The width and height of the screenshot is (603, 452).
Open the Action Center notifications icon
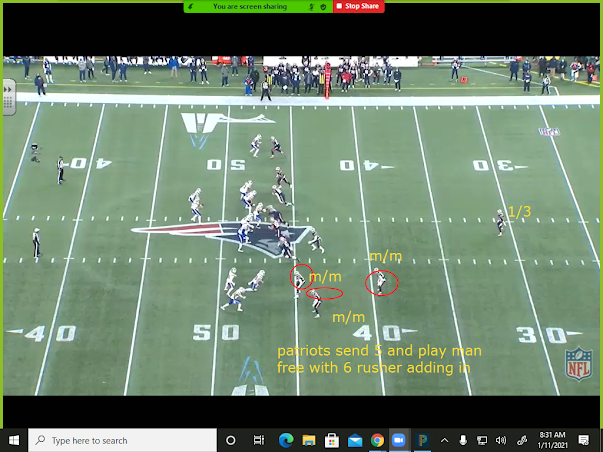(583, 440)
